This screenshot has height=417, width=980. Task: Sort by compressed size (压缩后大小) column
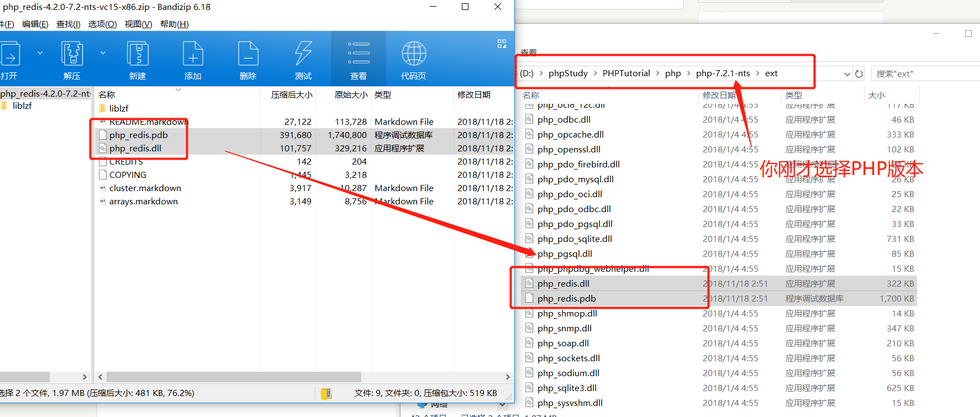[x=292, y=94]
